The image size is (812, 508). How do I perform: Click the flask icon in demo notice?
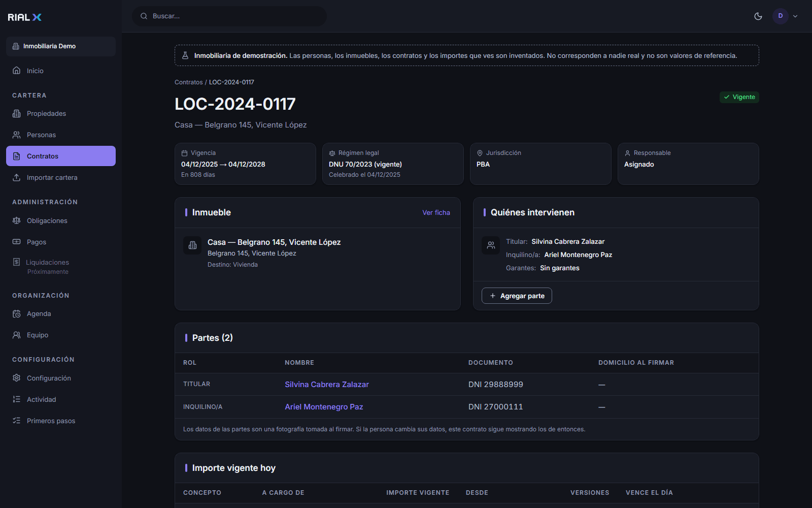tap(185, 55)
